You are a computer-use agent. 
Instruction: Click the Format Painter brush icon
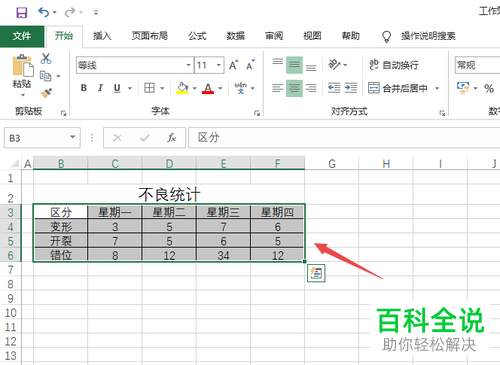click(x=46, y=93)
